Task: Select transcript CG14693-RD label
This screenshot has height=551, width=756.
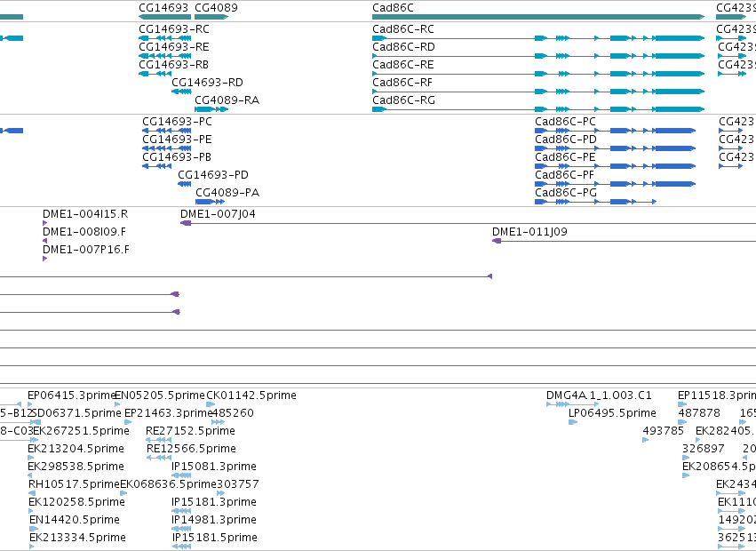Action: point(207,83)
